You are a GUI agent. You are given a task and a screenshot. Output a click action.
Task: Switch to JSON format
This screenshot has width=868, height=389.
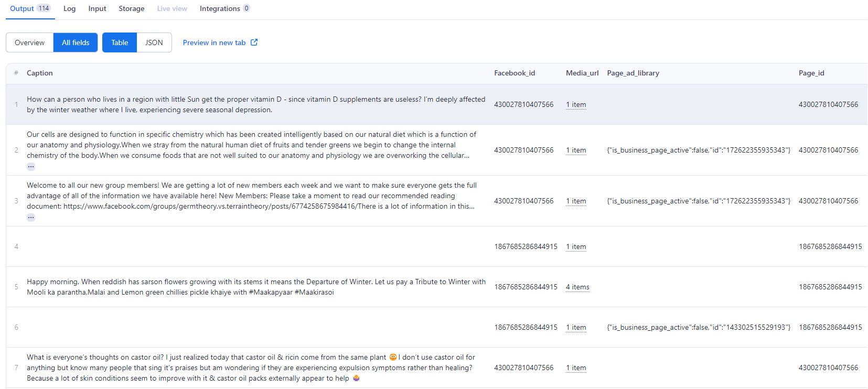pyautogui.click(x=154, y=42)
